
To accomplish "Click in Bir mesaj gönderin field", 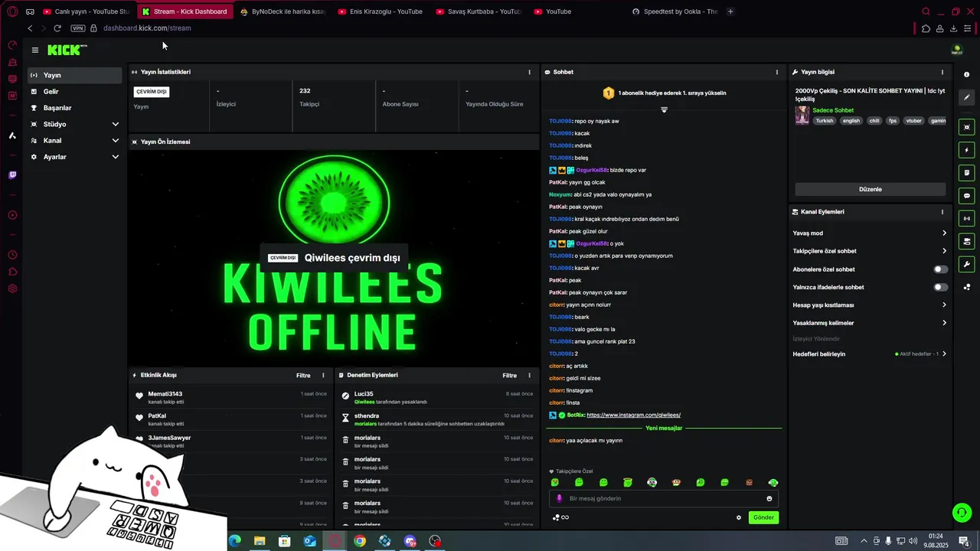I will coord(664,499).
